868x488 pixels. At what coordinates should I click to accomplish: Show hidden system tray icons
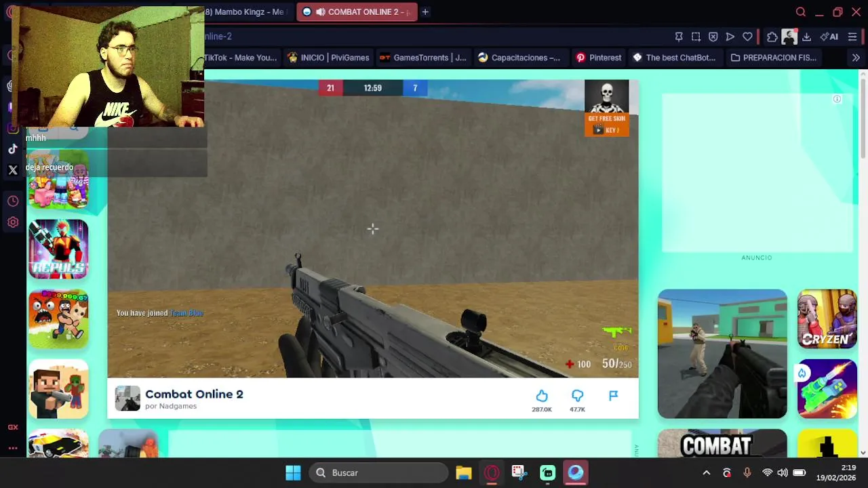(707, 472)
